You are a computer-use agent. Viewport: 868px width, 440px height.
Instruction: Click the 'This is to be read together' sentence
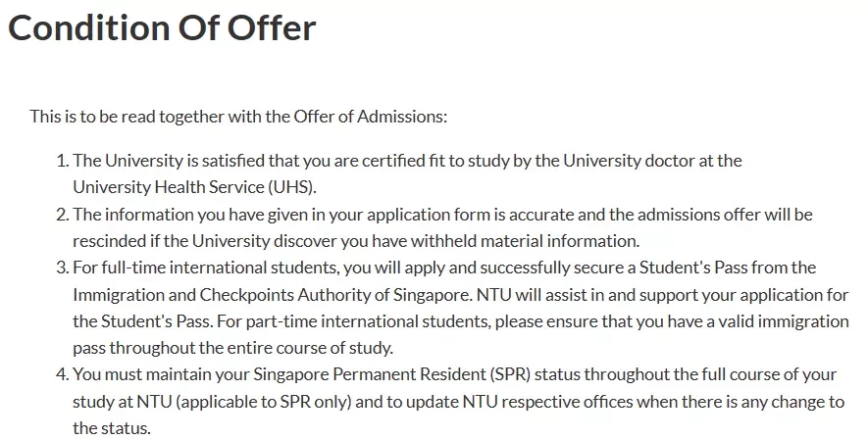tap(238, 117)
